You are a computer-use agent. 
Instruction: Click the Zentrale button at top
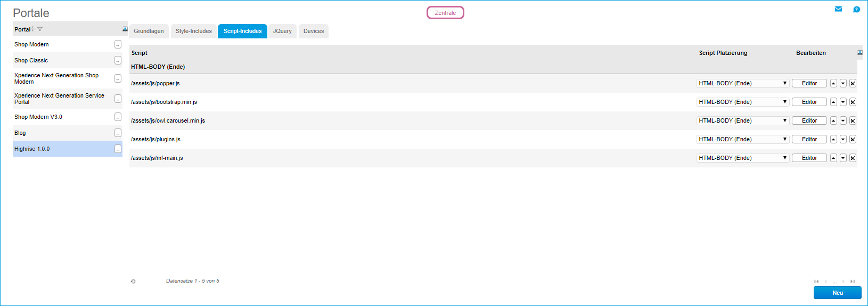445,13
